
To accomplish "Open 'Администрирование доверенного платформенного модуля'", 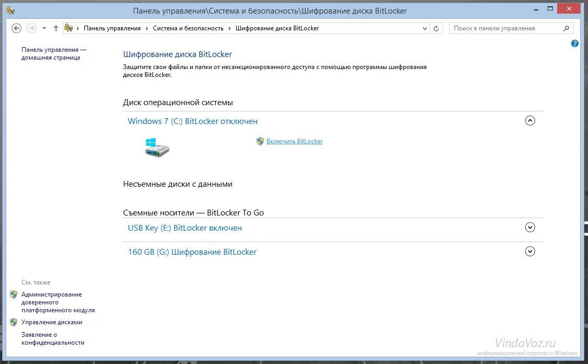I will point(58,302).
